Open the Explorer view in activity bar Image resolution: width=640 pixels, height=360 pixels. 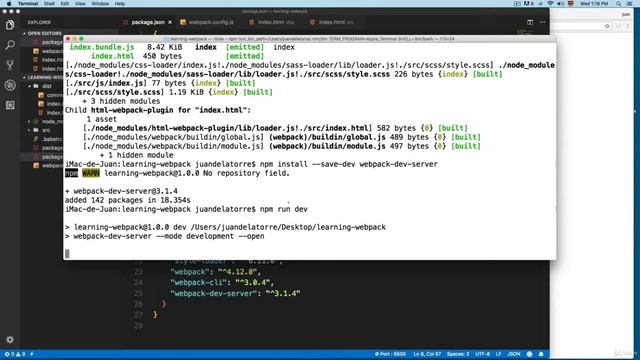click(x=10, y=25)
